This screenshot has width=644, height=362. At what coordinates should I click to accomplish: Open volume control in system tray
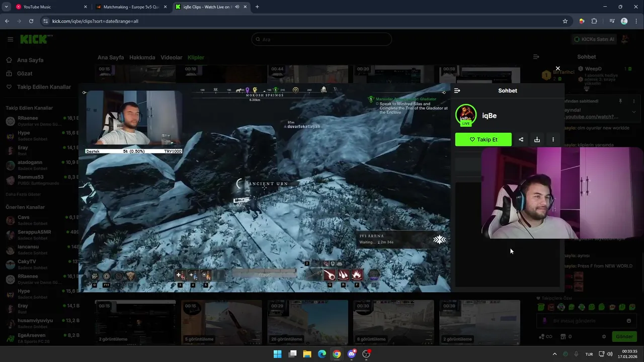[x=610, y=354]
